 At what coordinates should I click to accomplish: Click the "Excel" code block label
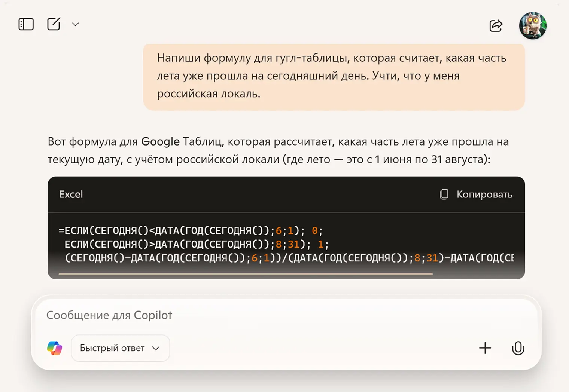point(71,195)
